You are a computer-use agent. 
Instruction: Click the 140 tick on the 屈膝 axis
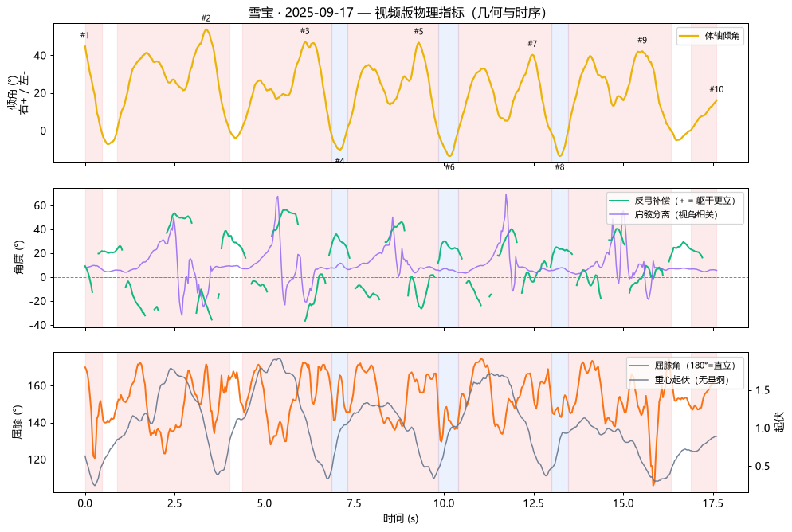click(37, 423)
